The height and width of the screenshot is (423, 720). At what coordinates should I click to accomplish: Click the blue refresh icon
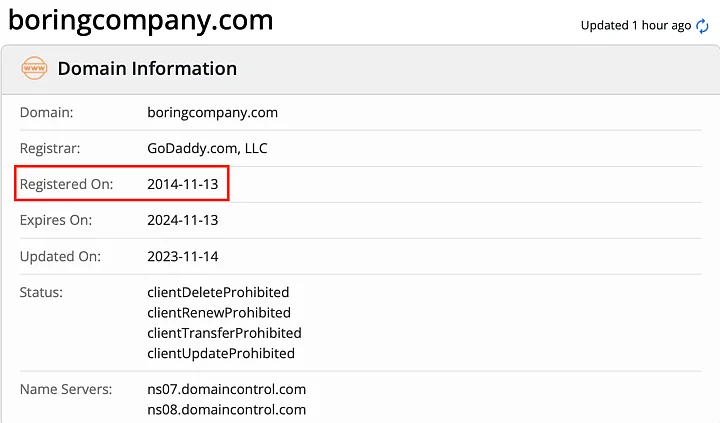coord(702,26)
